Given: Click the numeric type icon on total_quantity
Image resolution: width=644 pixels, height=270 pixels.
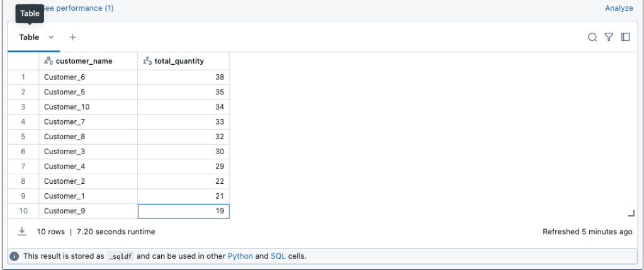Looking at the screenshot, I should click(x=147, y=61).
